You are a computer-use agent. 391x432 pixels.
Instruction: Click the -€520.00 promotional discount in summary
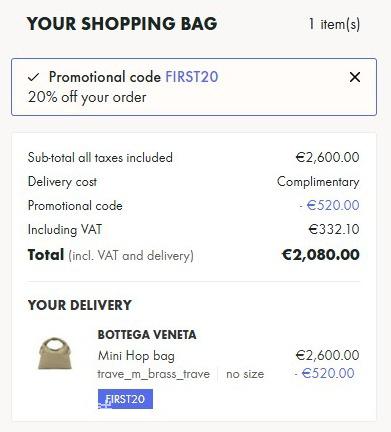click(x=329, y=205)
